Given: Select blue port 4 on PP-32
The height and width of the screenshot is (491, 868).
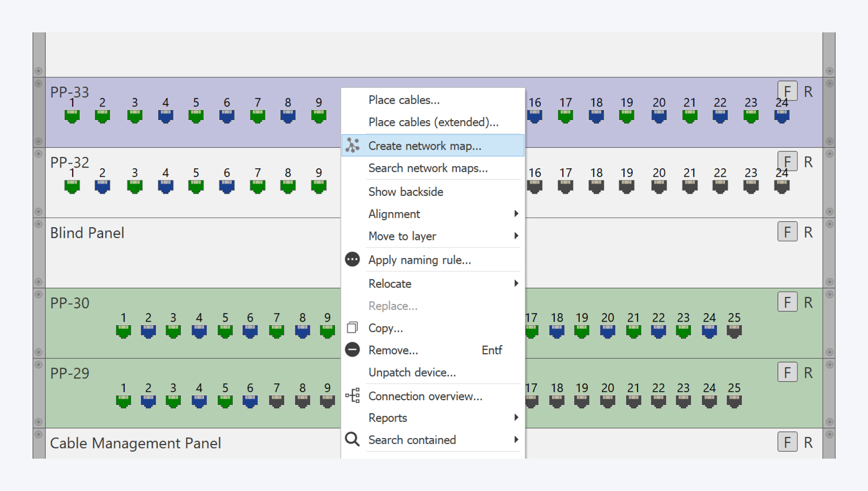Looking at the screenshot, I should [166, 186].
